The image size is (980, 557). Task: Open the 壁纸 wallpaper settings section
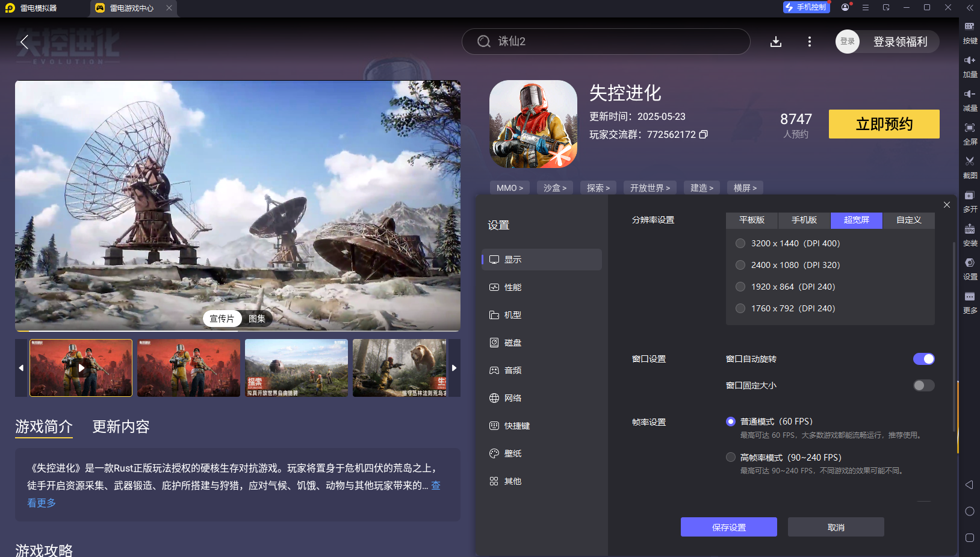(513, 453)
